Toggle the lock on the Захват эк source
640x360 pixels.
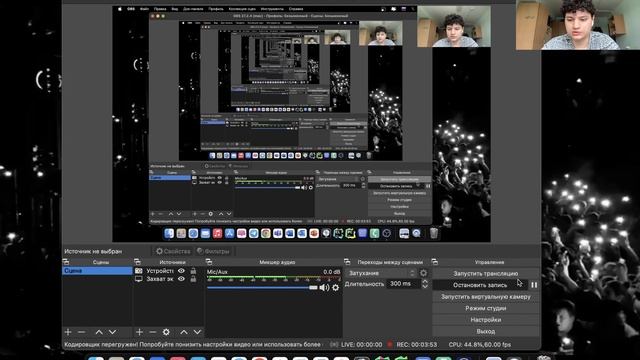[x=193, y=279]
